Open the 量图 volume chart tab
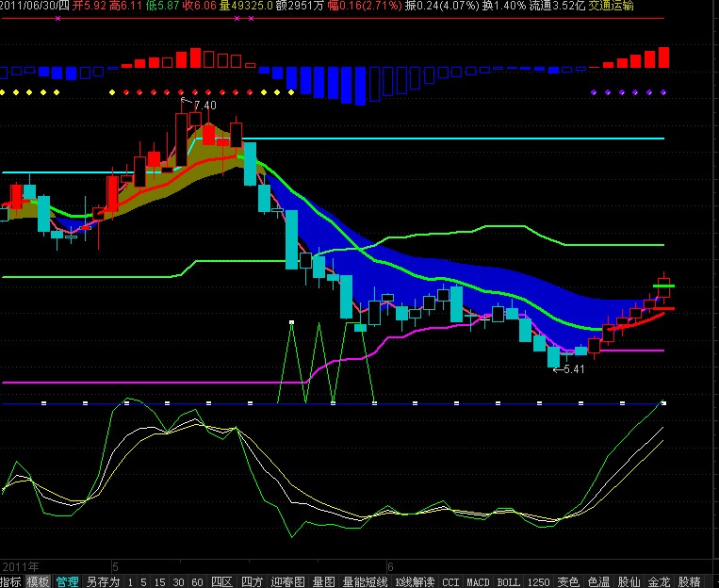719x588 pixels. click(324, 581)
